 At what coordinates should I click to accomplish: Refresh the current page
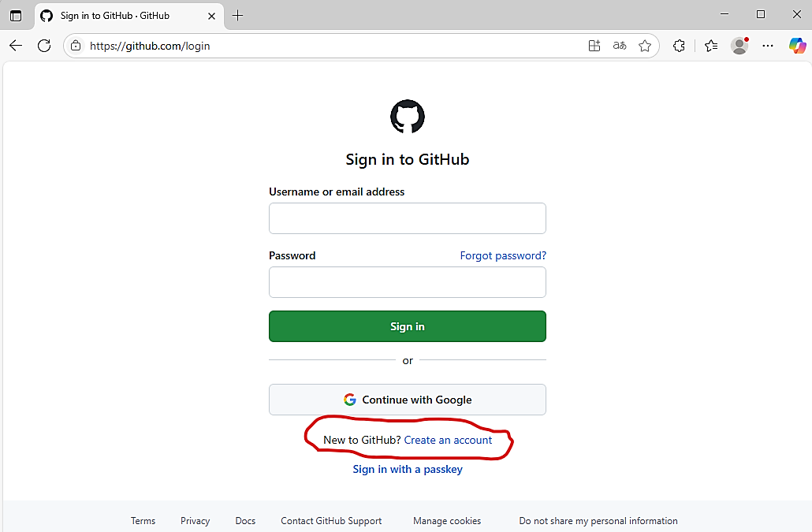[44, 46]
